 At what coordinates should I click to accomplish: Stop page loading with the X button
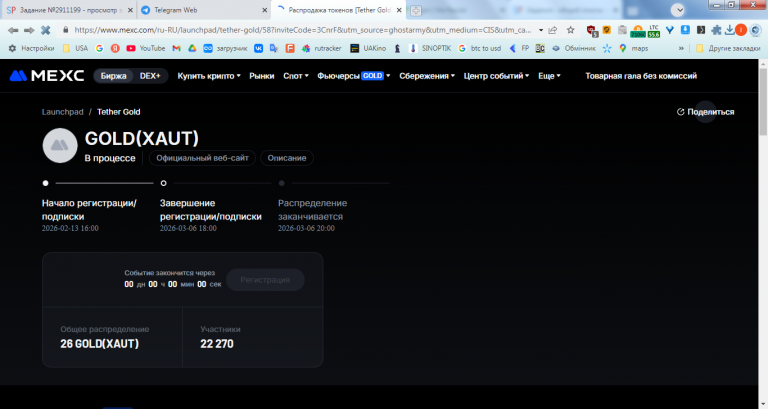pos(46,30)
